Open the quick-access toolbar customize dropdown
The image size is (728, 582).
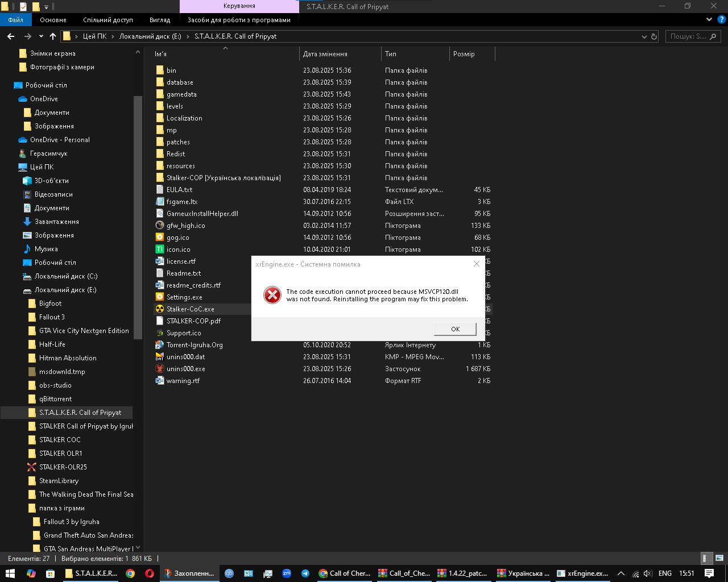click(x=47, y=7)
